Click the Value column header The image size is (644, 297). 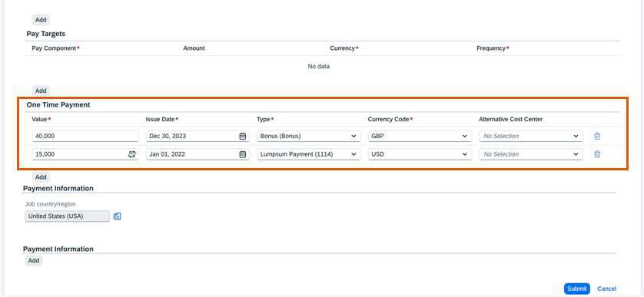coord(41,120)
